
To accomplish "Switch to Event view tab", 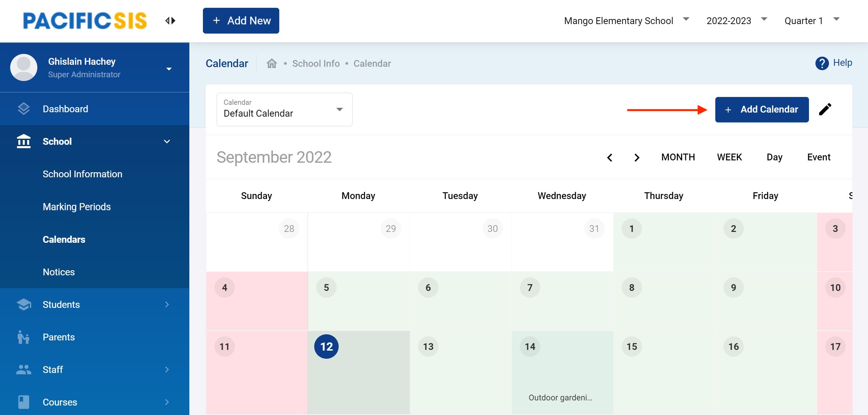I will (818, 157).
